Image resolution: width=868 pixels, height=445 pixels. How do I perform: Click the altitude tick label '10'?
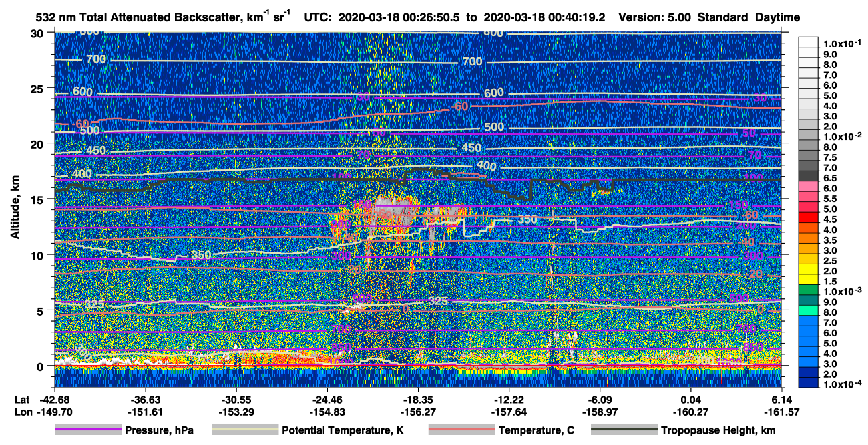(x=39, y=254)
